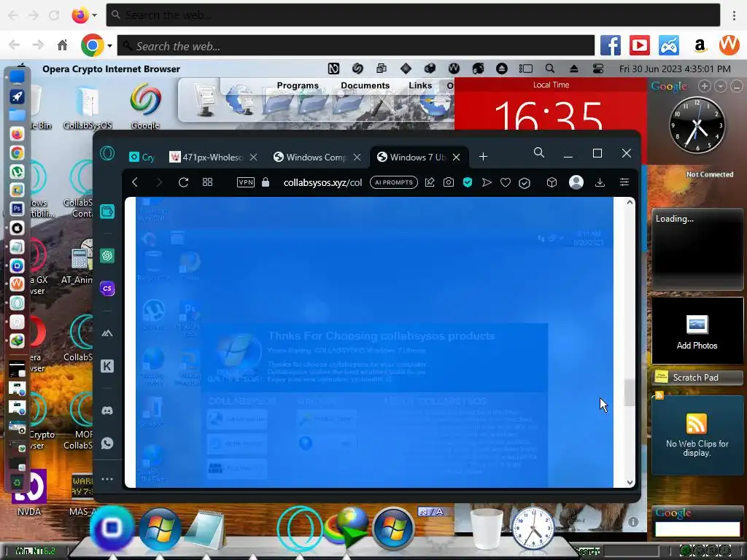The image size is (747, 560).
Task: Open Opera easy setup sliders icon
Action: pyautogui.click(x=624, y=182)
